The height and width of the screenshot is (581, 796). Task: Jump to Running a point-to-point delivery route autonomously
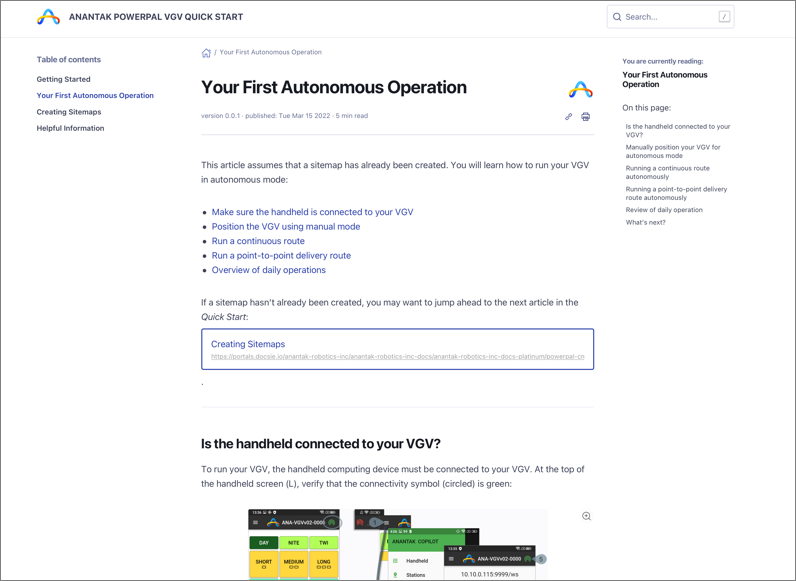(x=676, y=193)
